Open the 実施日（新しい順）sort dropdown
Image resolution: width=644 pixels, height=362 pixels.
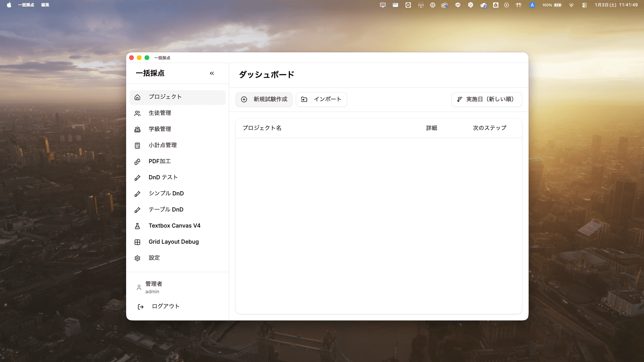tap(486, 99)
